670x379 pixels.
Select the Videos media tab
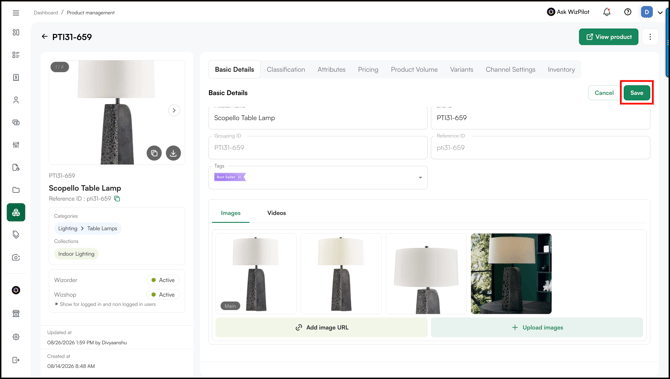(276, 213)
